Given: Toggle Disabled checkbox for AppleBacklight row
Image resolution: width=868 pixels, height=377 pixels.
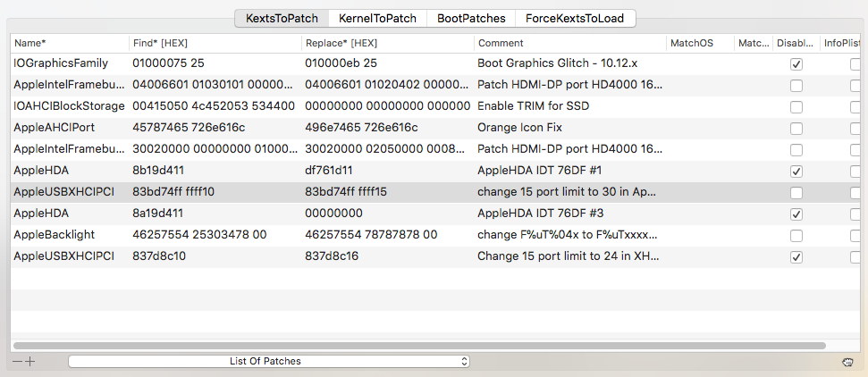Looking at the screenshot, I should pos(796,236).
